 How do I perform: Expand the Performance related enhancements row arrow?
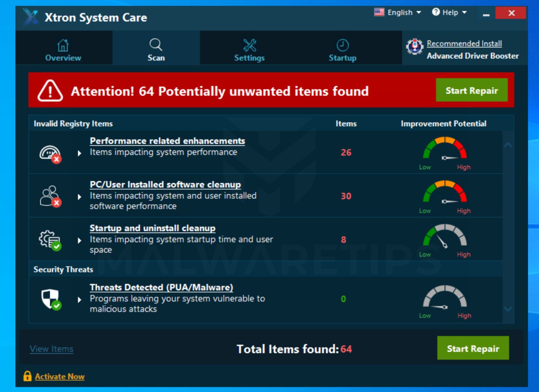(x=79, y=153)
